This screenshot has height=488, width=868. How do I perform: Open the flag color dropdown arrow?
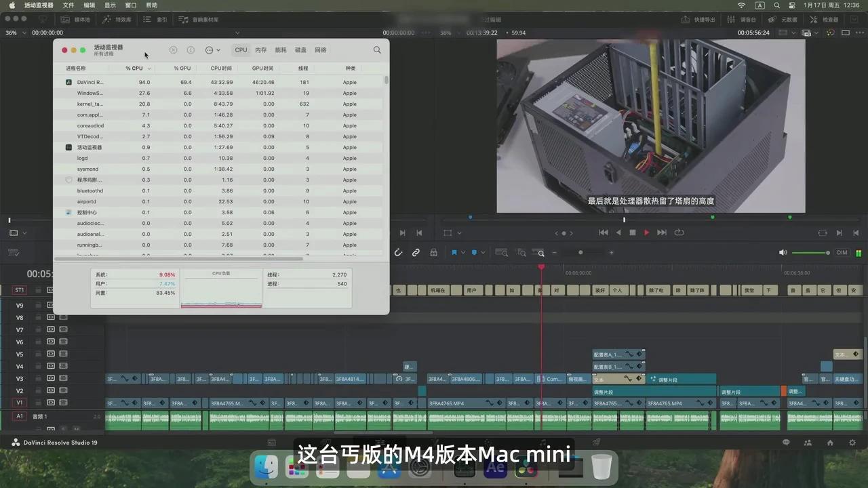(x=463, y=253)
